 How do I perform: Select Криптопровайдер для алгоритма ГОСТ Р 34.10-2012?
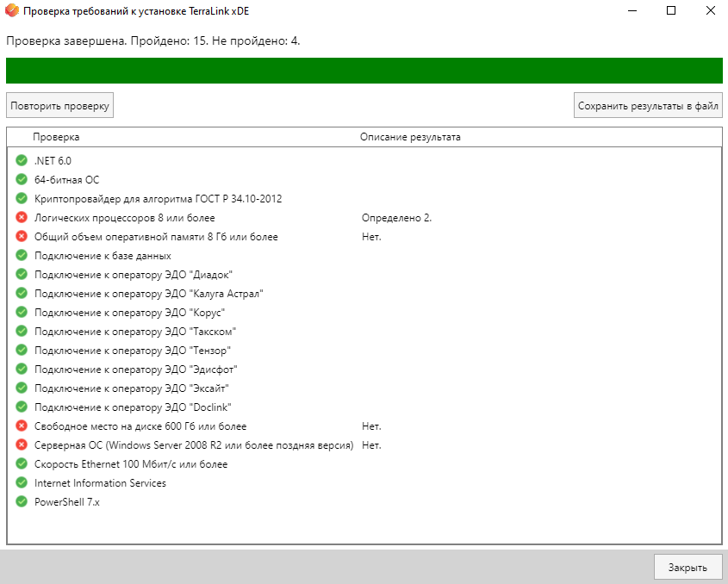(x=159, y=199)
